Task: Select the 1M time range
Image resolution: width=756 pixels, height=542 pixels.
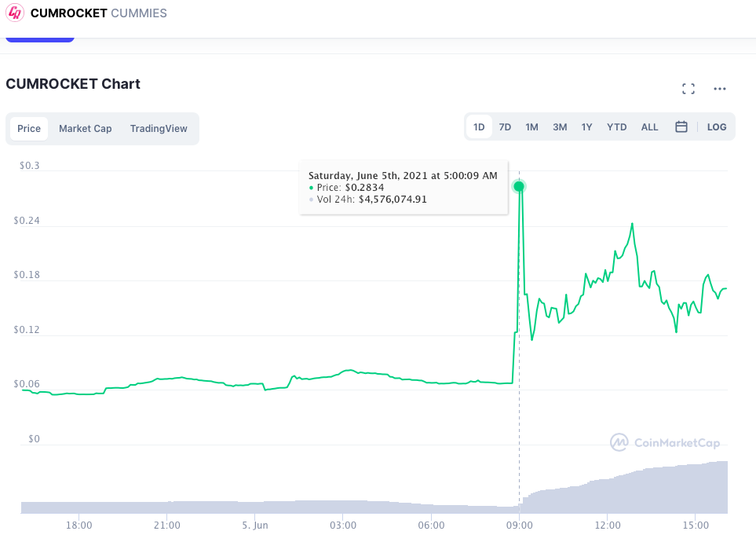Action: tap(531, 127)
